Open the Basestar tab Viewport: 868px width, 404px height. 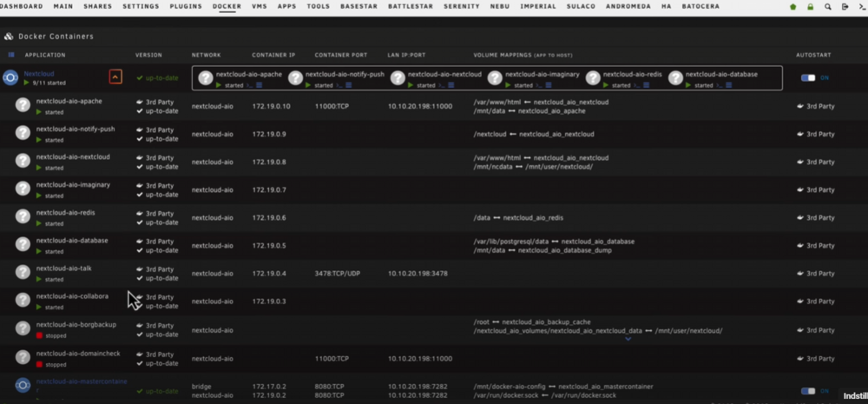point(358,6)
